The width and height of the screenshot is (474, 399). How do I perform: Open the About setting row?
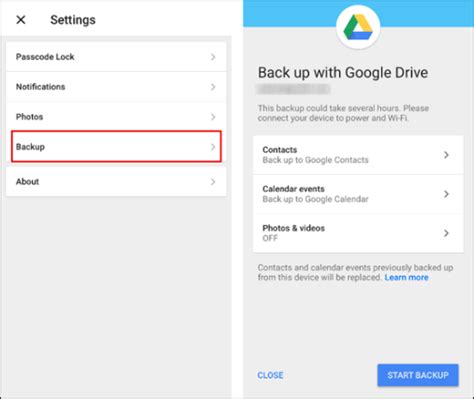[x=116, y=182]
